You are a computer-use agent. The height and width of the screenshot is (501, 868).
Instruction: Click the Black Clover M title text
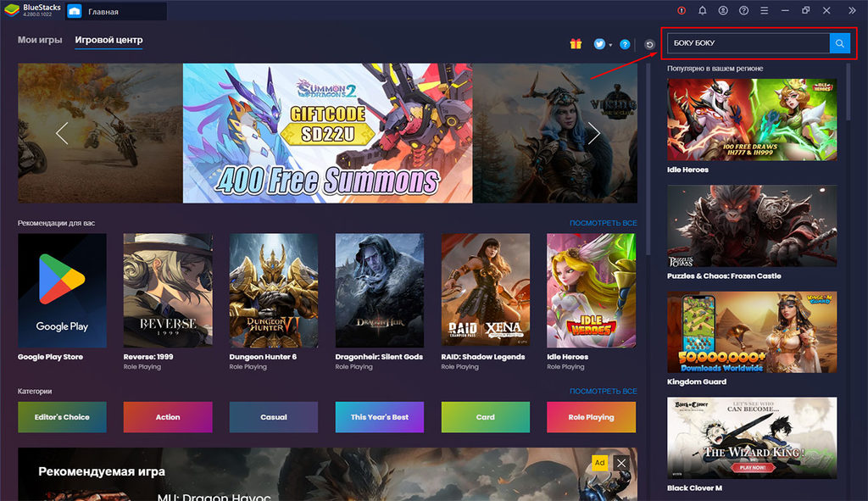coord(694,488)
